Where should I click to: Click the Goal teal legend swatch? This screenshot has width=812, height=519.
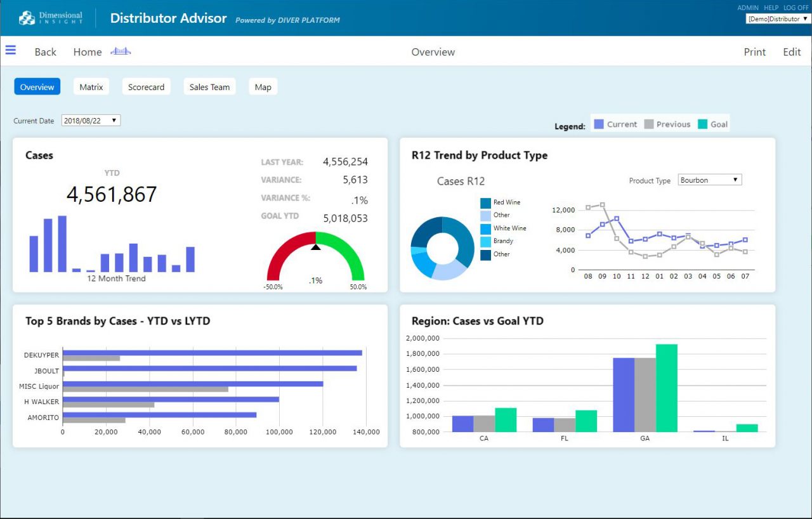point(702,124)
